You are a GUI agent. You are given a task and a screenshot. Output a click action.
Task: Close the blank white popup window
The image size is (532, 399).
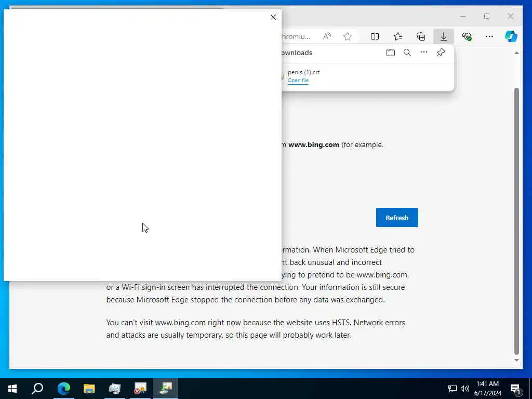(x=273, y=17)
